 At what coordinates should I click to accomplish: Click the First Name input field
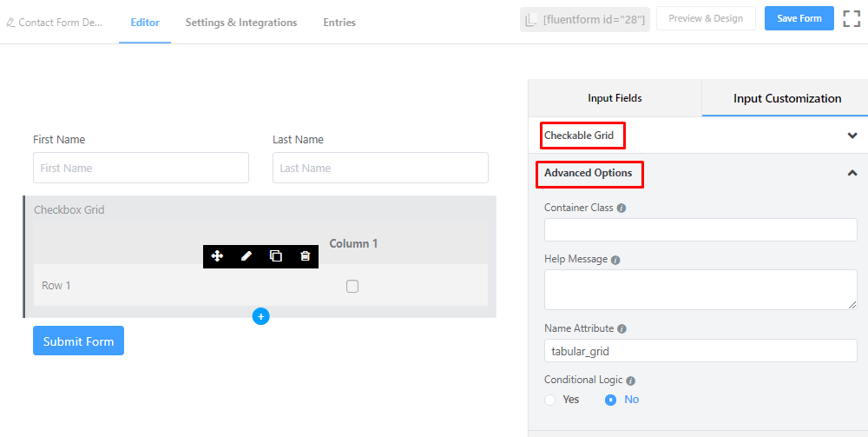point(141,168)
